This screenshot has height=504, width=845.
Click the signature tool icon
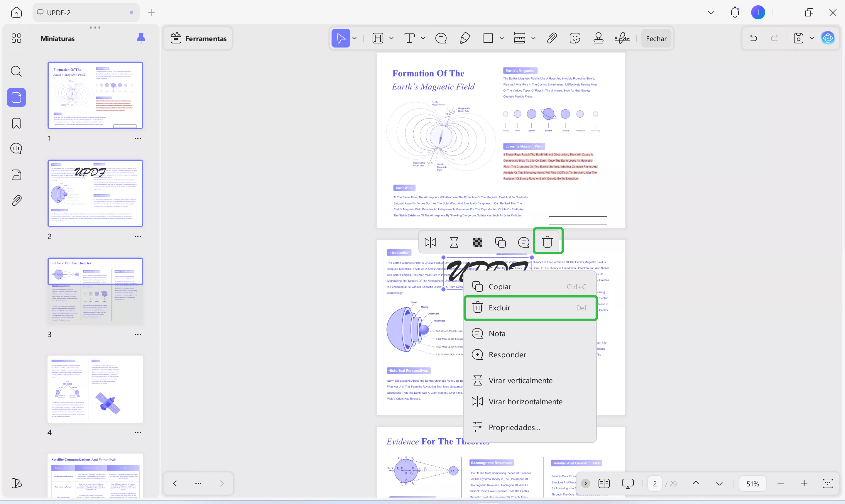622,38
